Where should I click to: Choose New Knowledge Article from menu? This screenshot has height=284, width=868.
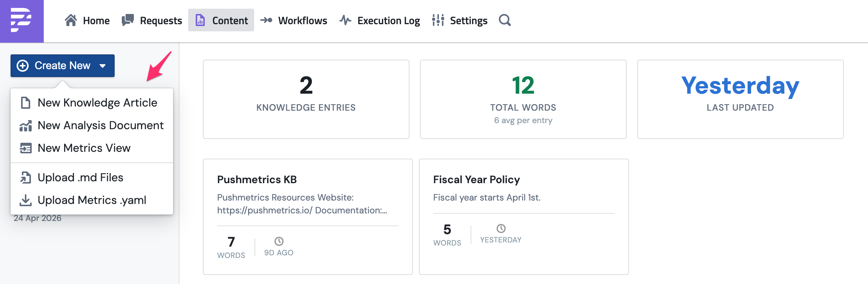click(92, 103)
